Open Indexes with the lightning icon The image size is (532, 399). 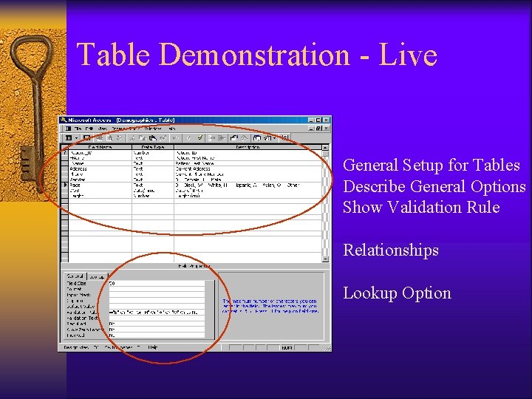199,137
